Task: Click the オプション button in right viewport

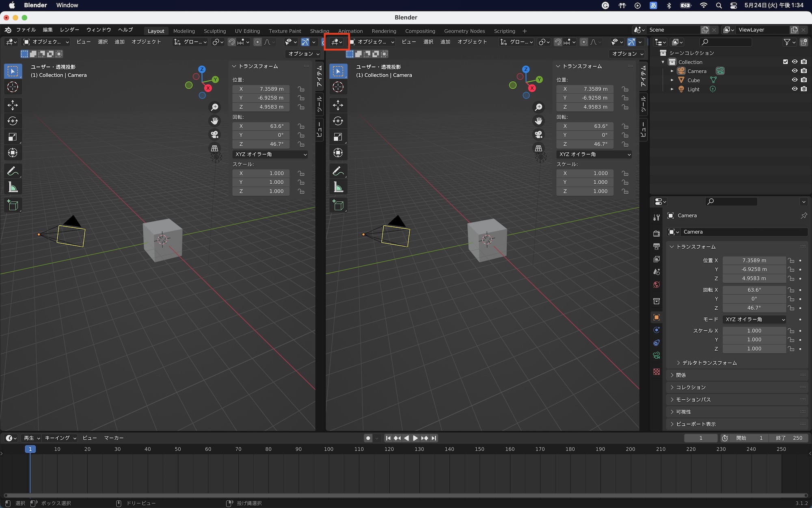Action: (x=628, y=54)
